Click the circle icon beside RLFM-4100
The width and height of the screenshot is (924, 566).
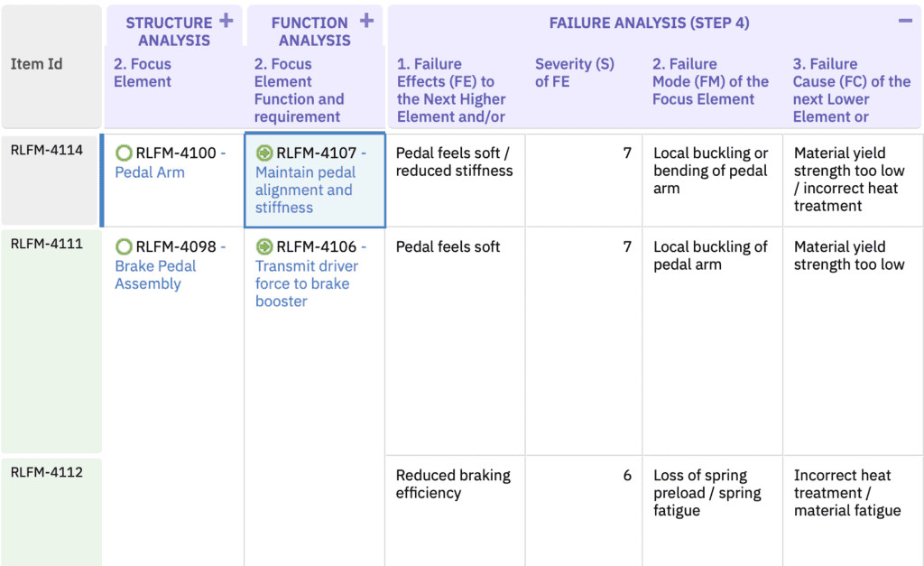coord(125,153)
